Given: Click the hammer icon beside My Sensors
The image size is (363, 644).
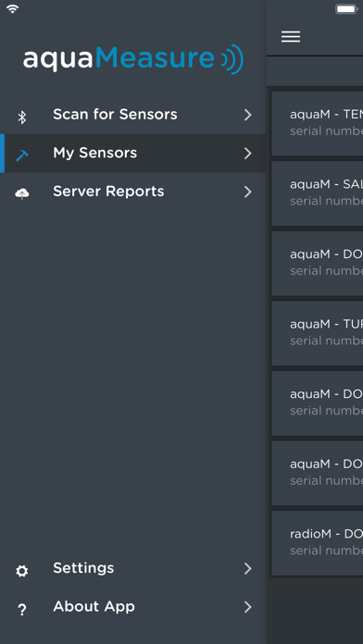Looking at the screenshot, I should point(22,155).
